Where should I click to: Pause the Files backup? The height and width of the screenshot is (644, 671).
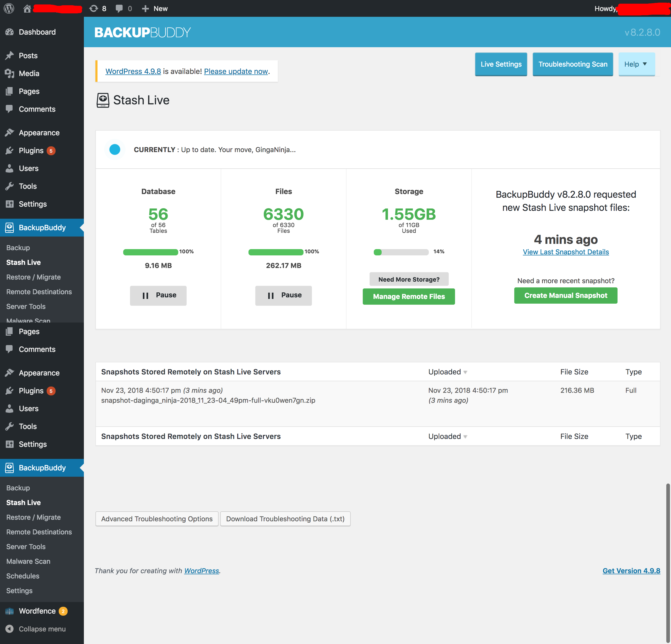coord(283,295)
